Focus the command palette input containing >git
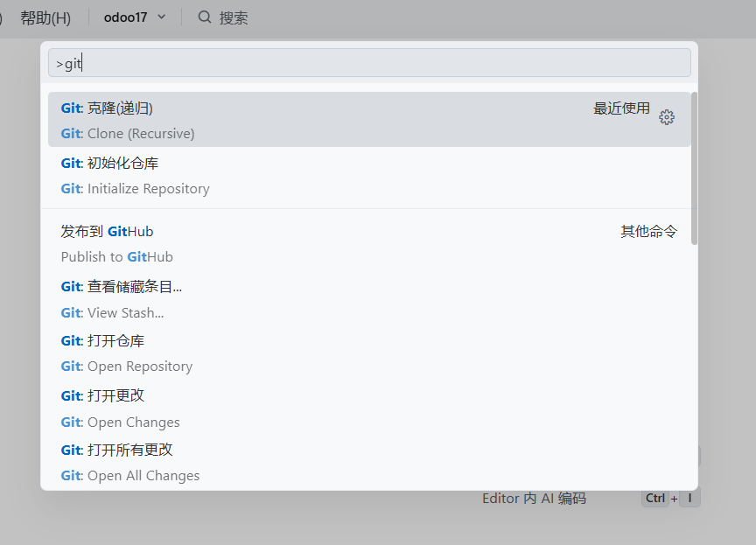This screenshot has width=756, height=545. click(368, 63)
